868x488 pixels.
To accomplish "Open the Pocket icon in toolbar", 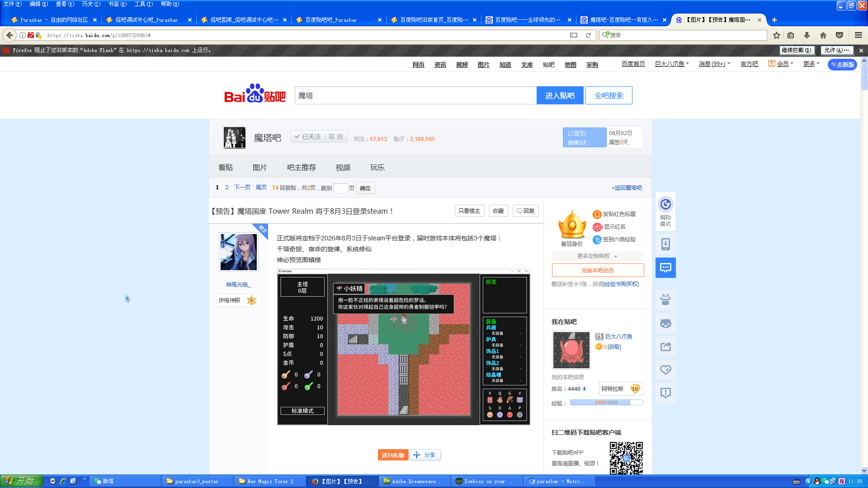I will tap(840, 35).
